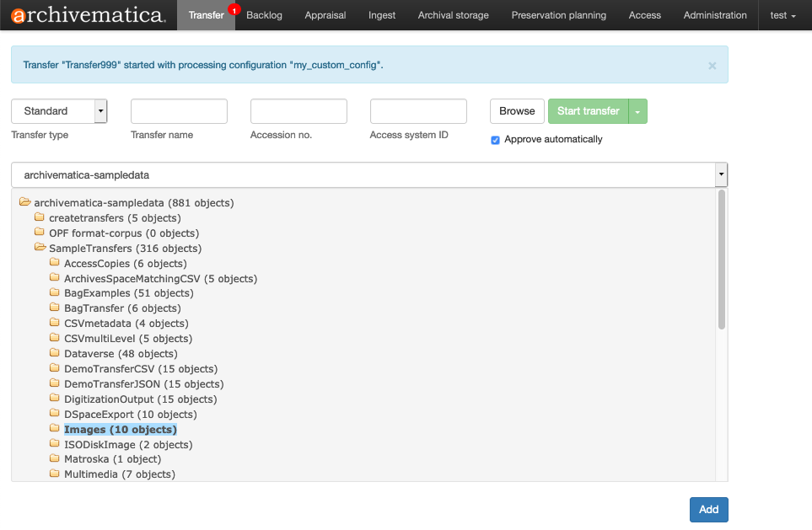Click the folder icon beside SampleTransfers

pyautogui.click(x=40, y=248)
